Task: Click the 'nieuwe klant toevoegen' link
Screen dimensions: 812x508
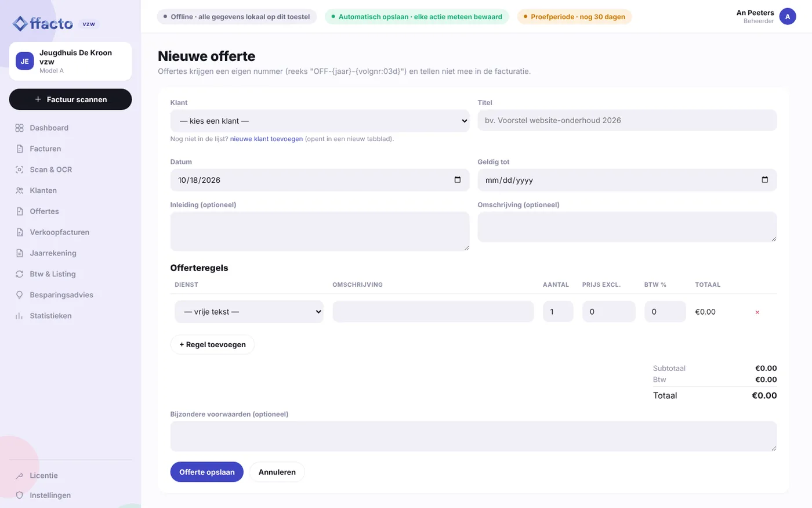Action: (x=266, y=139)
